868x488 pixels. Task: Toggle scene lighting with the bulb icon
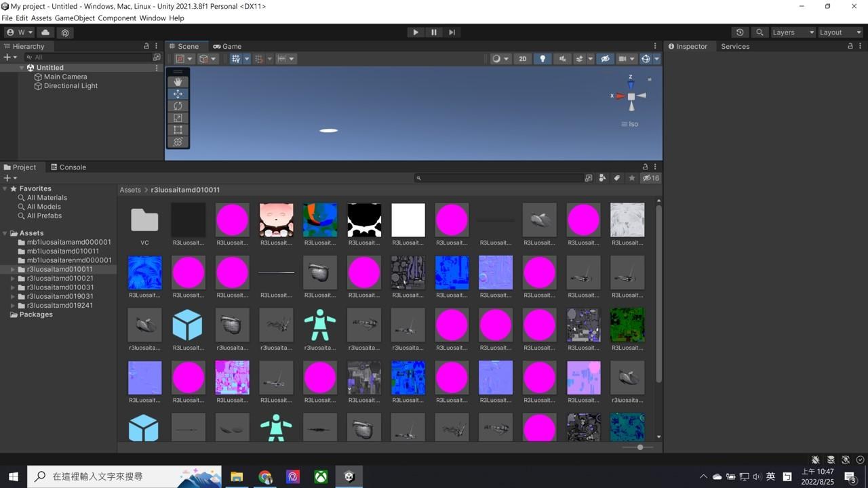click(542, 58)
